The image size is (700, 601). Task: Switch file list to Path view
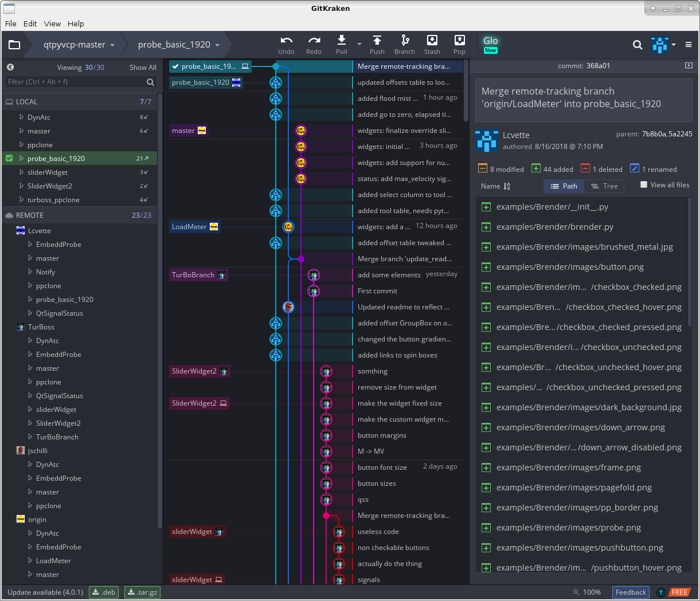pos(564,186)
